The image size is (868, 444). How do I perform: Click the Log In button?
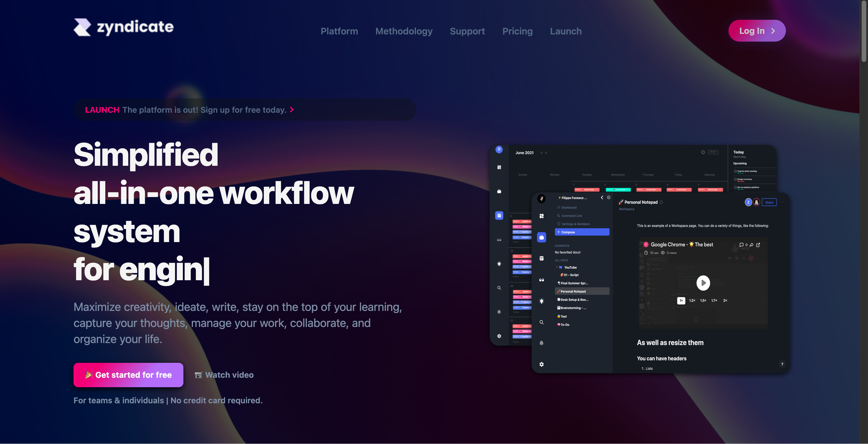pyautogui.click(x=756, y=31)
